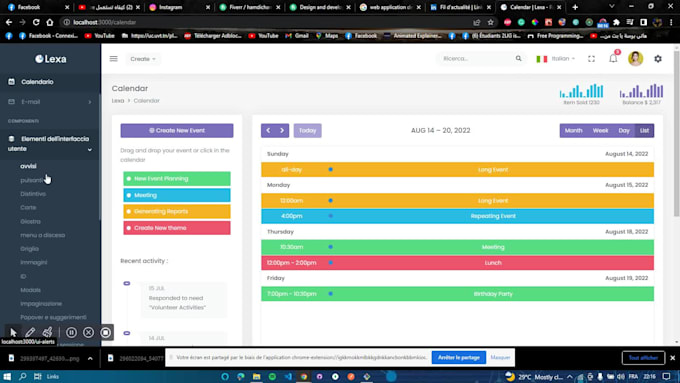
Task: Click the Lexa breadcrumb link
Action: 118,101
